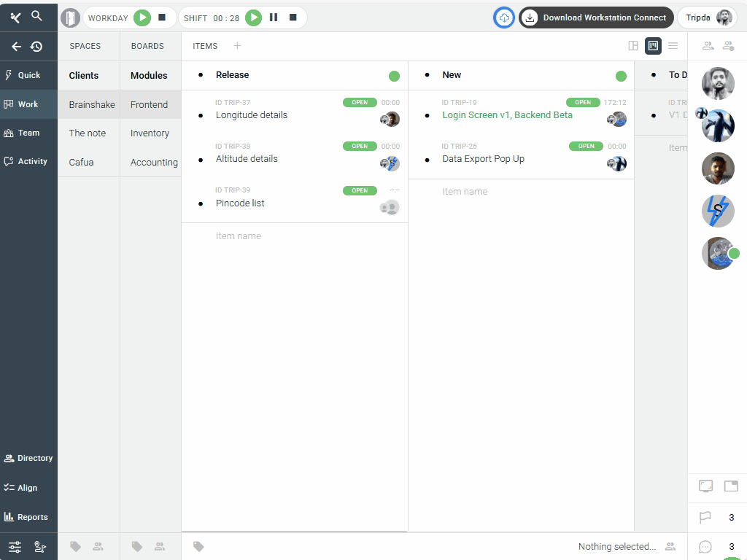Click green dot on Release column

pyautogui.click(x=394, y=76)
